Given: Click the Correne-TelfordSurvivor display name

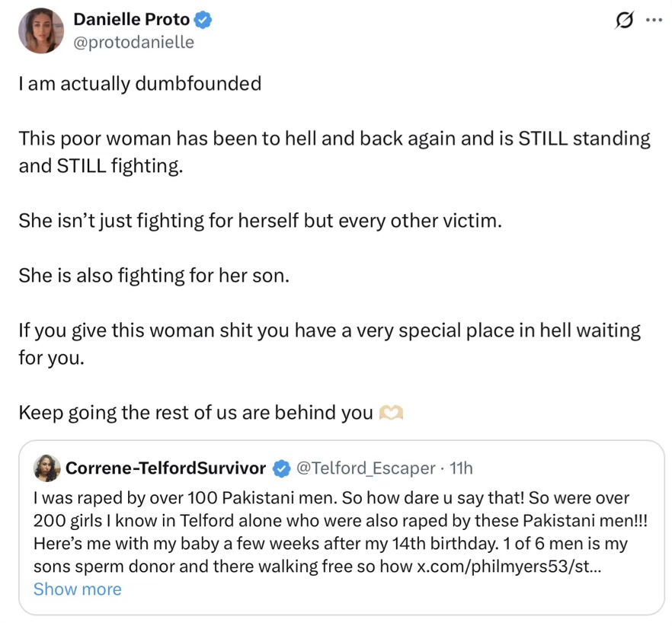Looking at the screenshot, I should pos(166,468).
